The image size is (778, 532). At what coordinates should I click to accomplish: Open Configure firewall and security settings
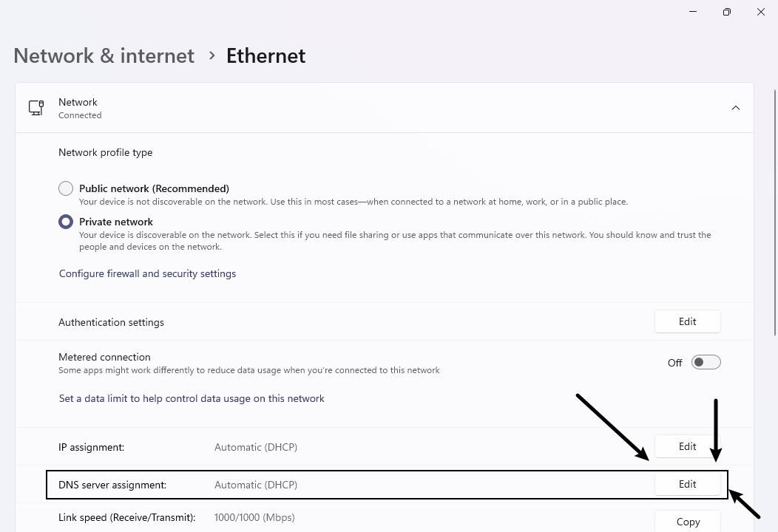147,273
